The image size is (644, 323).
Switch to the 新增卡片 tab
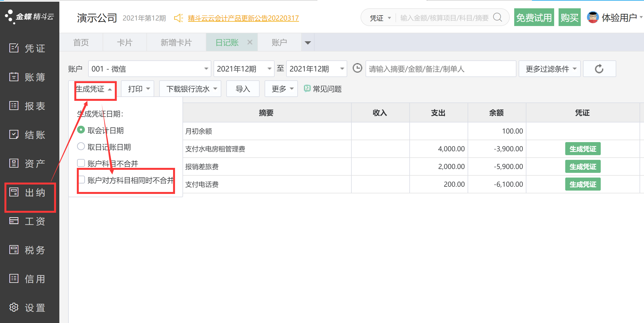pyautogui.click(x=176, y=42)
